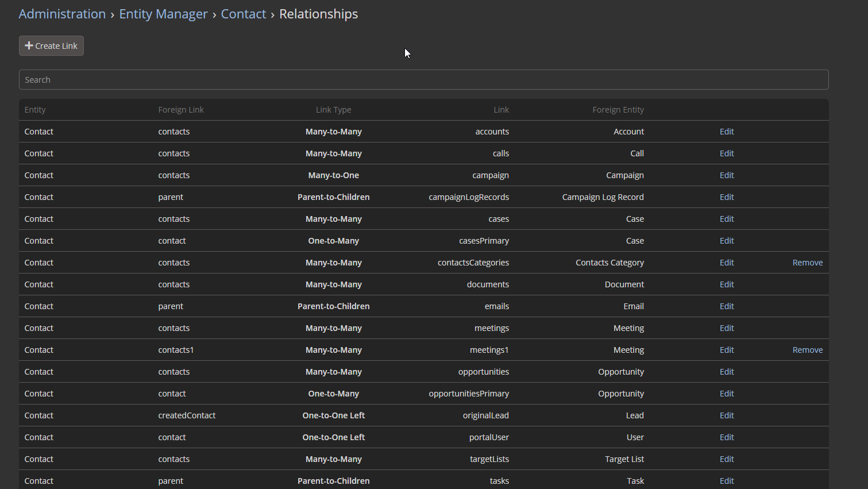The image size is (868, 489).
Task: Navigate to Contact breadcrumb link
Action: point(243,14)
